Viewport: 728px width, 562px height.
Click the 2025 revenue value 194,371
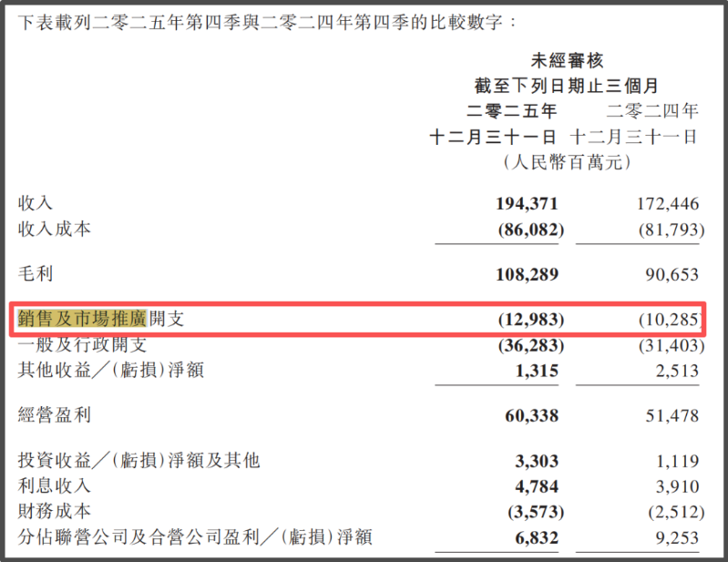pyautogui.click(x=526, y=204)
